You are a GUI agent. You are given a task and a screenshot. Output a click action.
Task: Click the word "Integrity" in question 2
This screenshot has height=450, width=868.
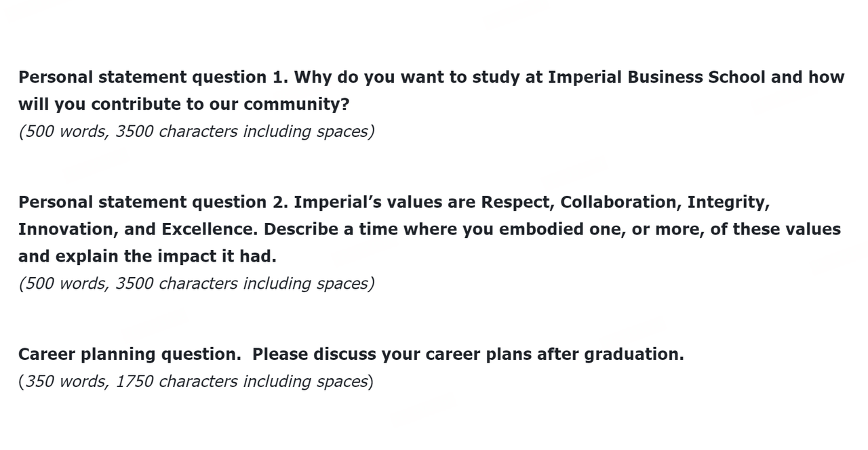click(x=727, y=202)
